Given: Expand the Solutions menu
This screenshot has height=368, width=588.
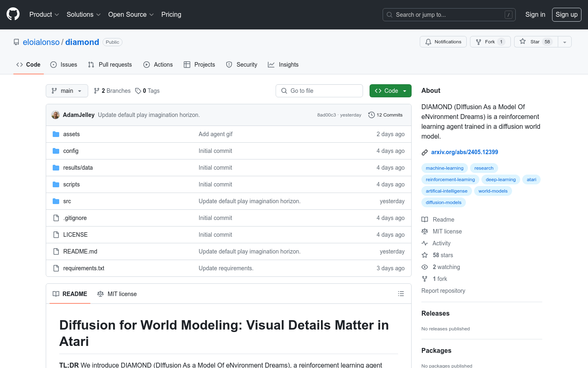Looking at the screenshot, I should [x=84, y=14].
